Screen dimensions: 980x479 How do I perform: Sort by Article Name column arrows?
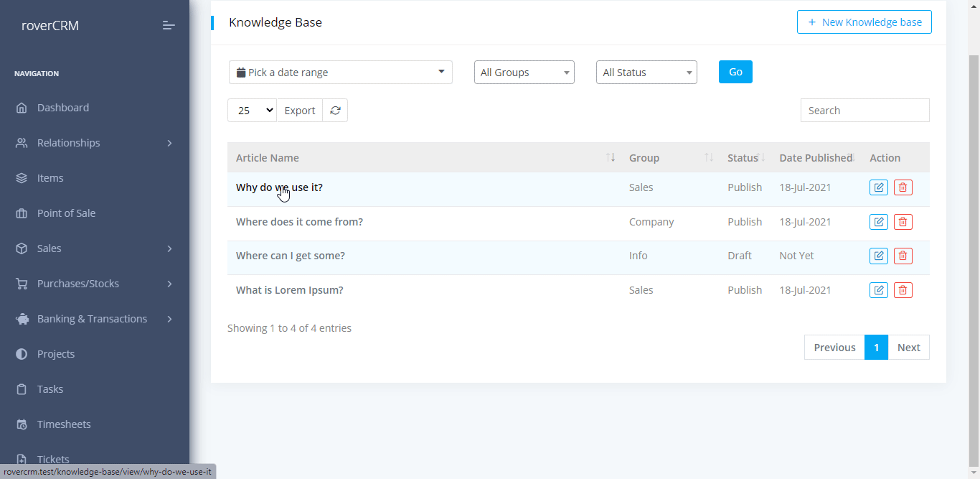click(611, 158)
